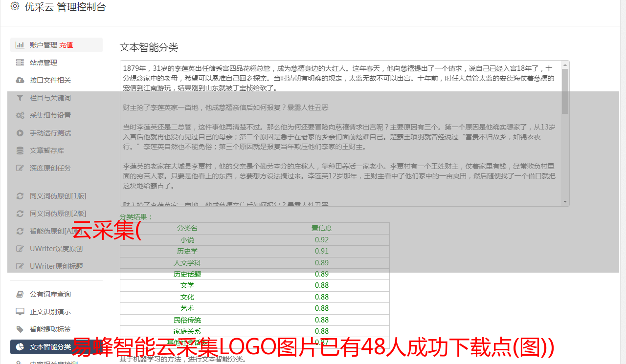Click the cloud upload icon beside 接口文件相关
The width and height of the screenshot is (626, 364).
tap(20, 80)
